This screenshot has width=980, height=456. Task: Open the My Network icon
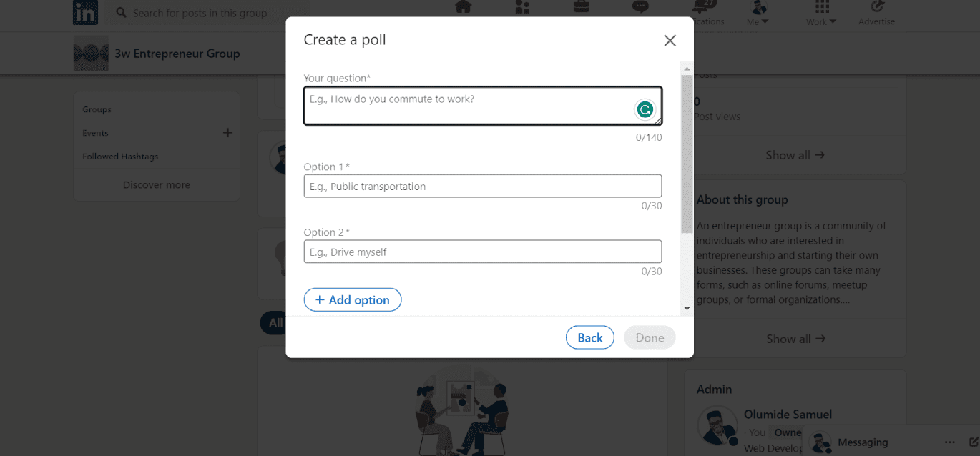[x=521, y=7]
